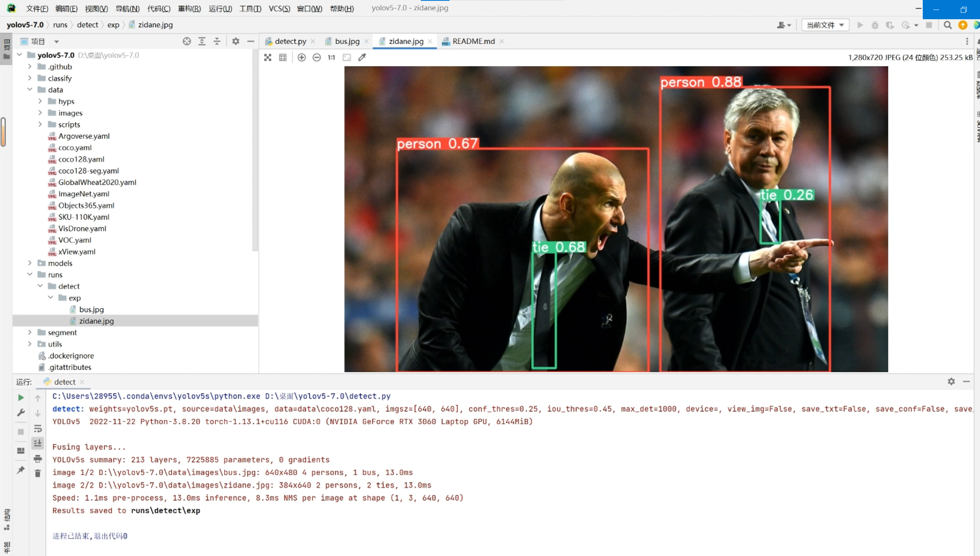Debug the current file with bug icon

click(x=875, y=25)
